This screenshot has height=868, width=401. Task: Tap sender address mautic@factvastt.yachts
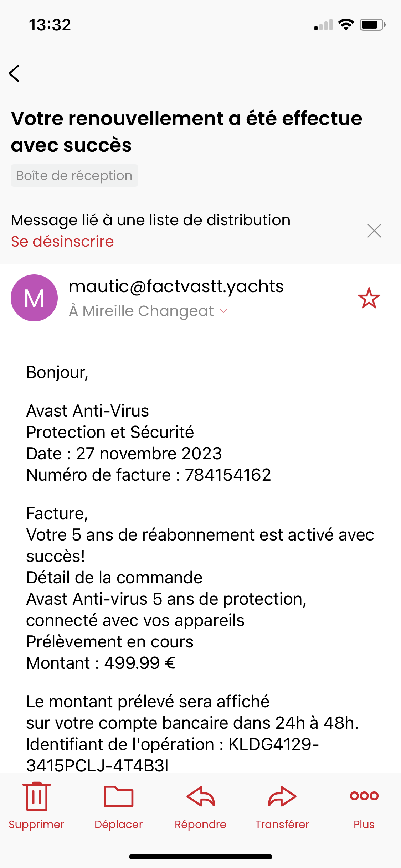tap(176, 286)
